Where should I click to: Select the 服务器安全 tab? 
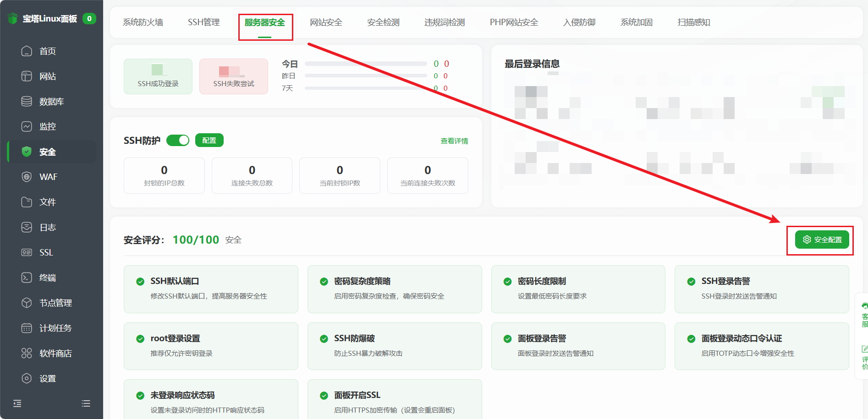pos(265,22)
